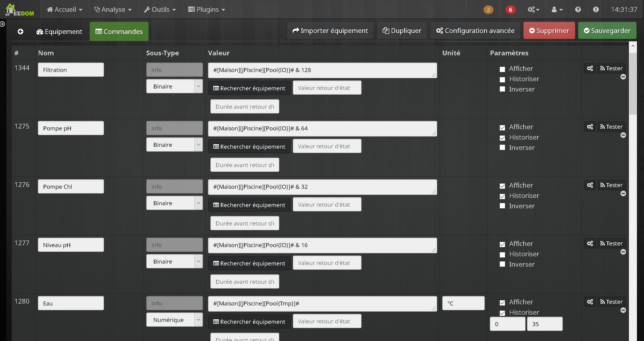Click the °C unit field for Eau

pyautogui.click(x=463, y=303)
